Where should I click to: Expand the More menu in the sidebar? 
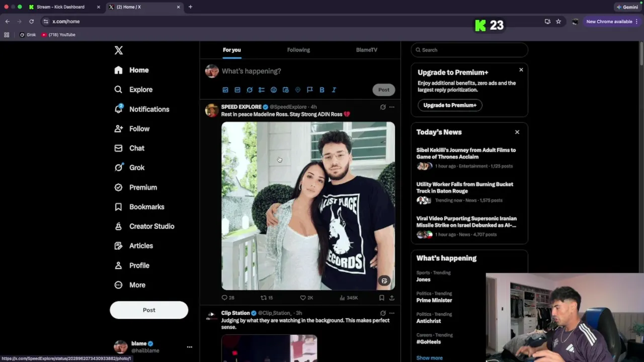pos(130,285)
